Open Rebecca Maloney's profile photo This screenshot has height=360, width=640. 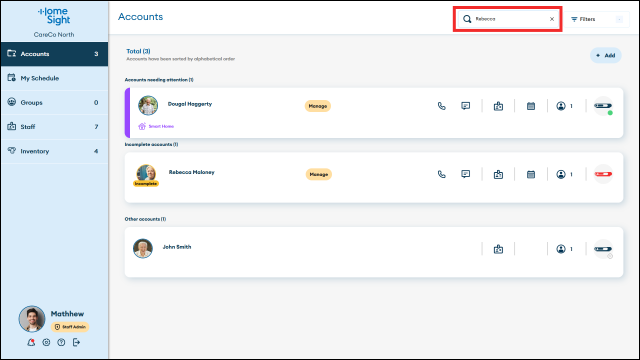click(146, 173)
